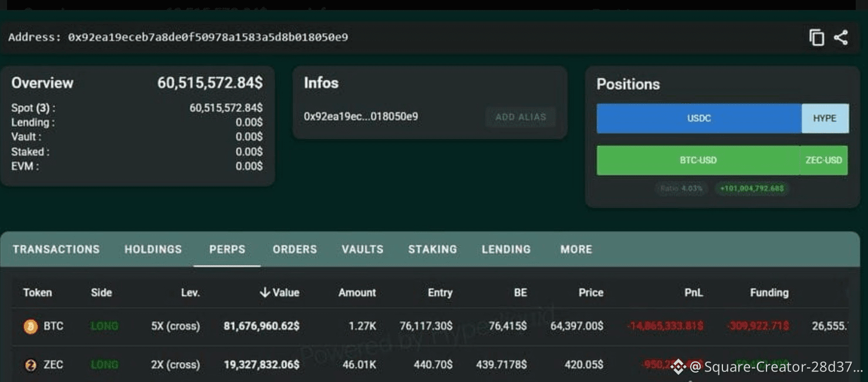The image size is (868, 382).
Task: Click the ZEC token name in the row
Action: tap(53, 365)
